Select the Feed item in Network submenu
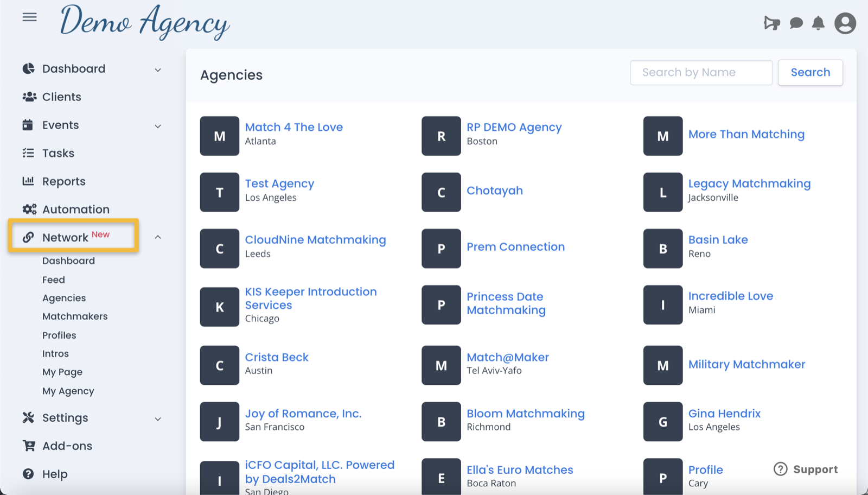The image size is (868, 495). coord(53,279)
